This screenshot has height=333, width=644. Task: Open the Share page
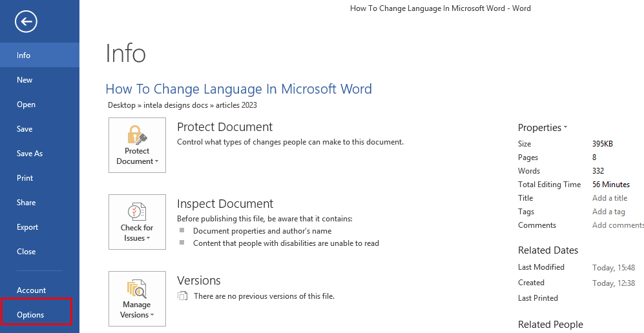(x=39, y=203)
